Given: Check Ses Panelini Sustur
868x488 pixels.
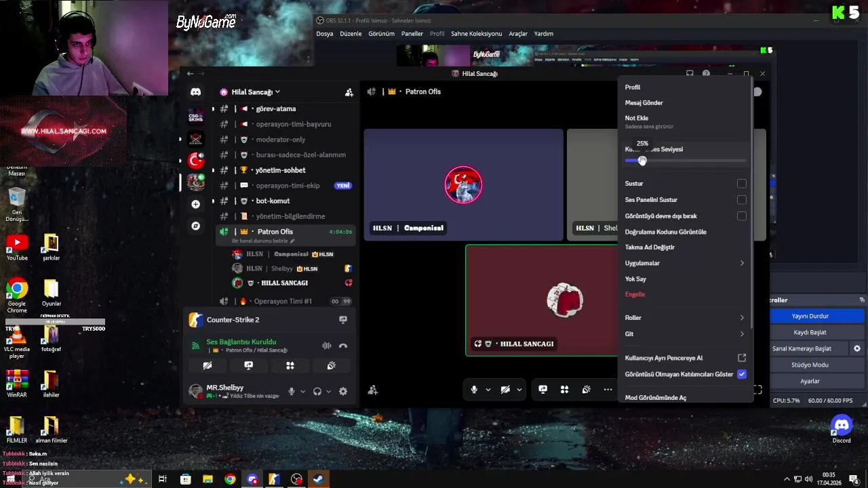Looking at the screenshot, I should pos(741,200).
